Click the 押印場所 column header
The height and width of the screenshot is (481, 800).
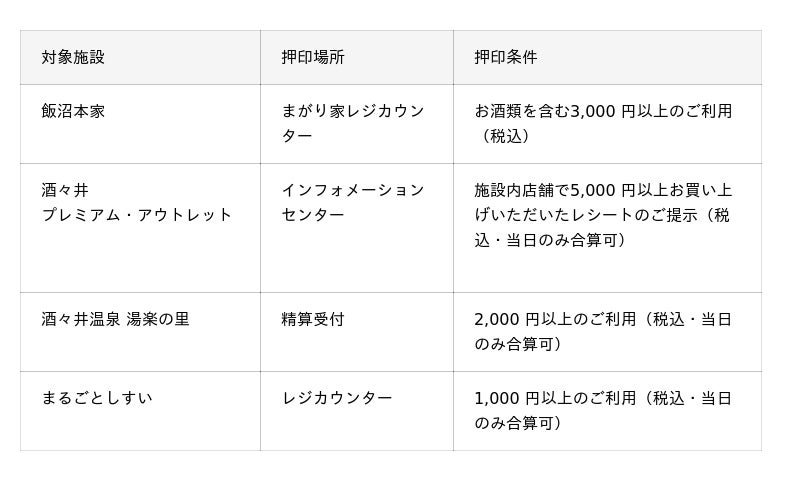coord(312,57)
